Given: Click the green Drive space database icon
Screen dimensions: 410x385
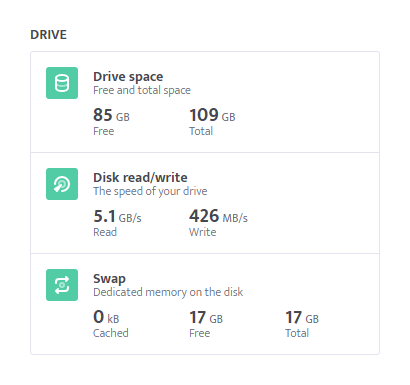Looking at the screenshot, I should coord(62,83).
